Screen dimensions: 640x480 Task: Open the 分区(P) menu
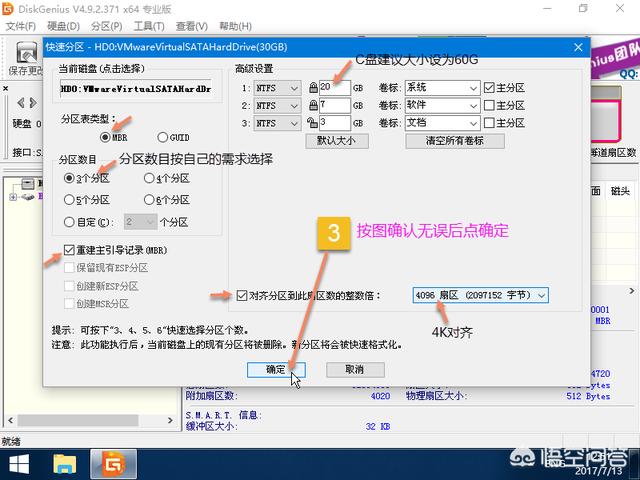tap(107, 27)
